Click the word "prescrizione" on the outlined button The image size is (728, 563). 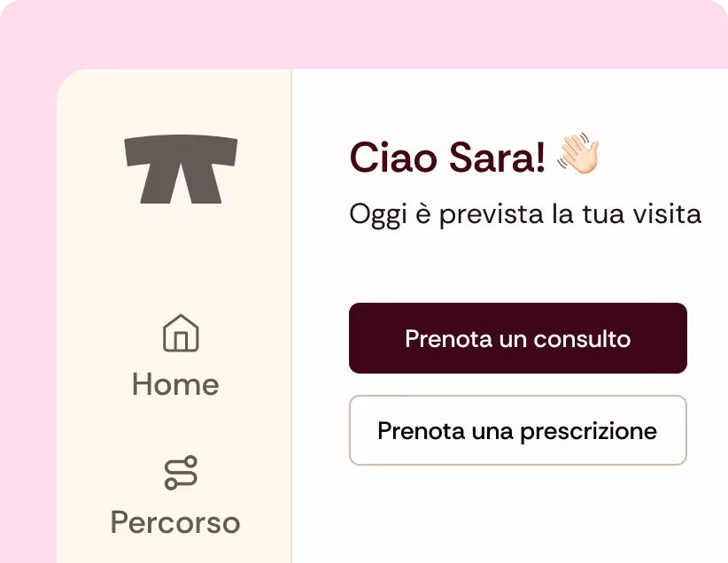tap(588, 432)
